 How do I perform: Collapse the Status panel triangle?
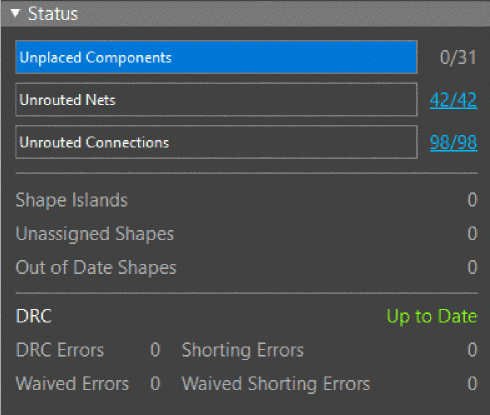[x=15, y=13]
